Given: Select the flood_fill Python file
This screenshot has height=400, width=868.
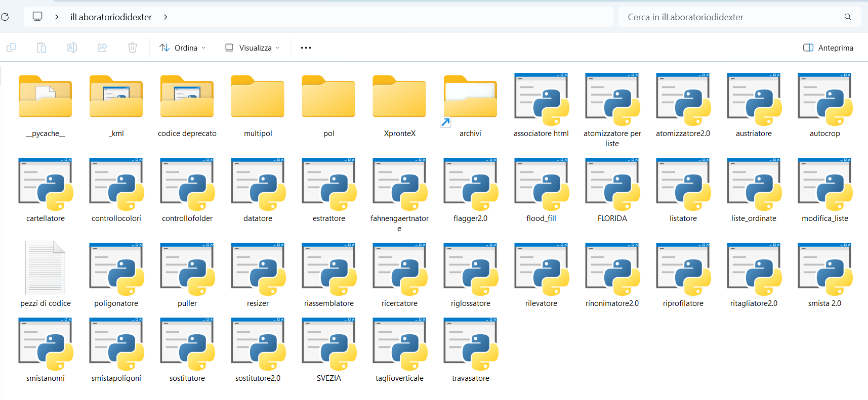Looking at the screenshot, I should [x=542, y=191].
